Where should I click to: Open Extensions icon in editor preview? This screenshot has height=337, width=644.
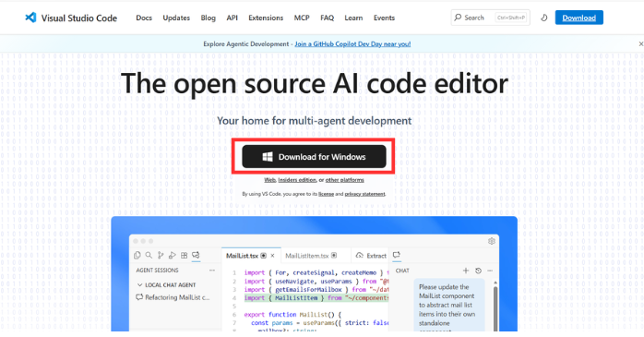coord(184,255)
